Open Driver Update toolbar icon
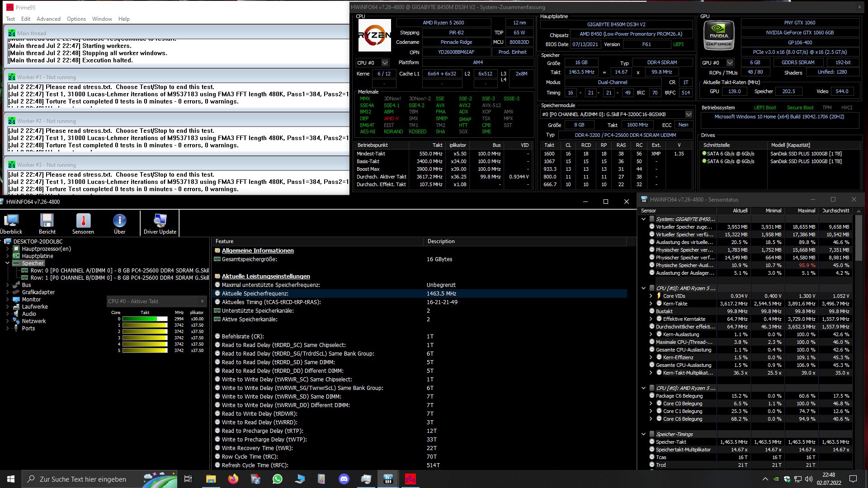868x488 pixels. point(160,224)
